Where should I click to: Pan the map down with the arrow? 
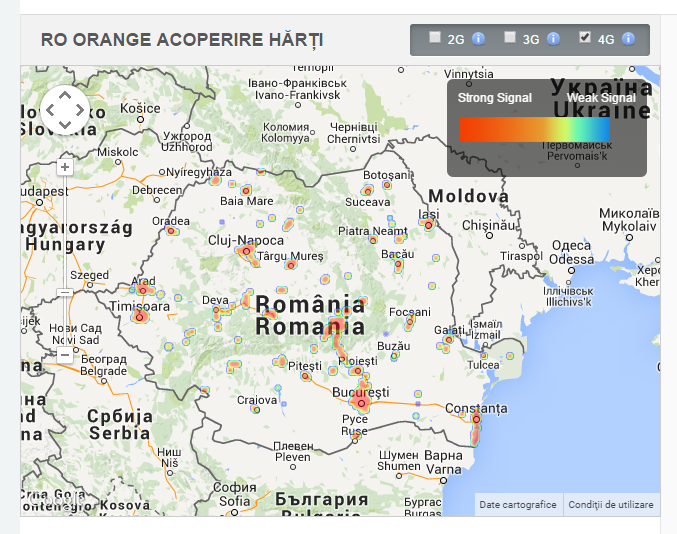tap(64, 125)
